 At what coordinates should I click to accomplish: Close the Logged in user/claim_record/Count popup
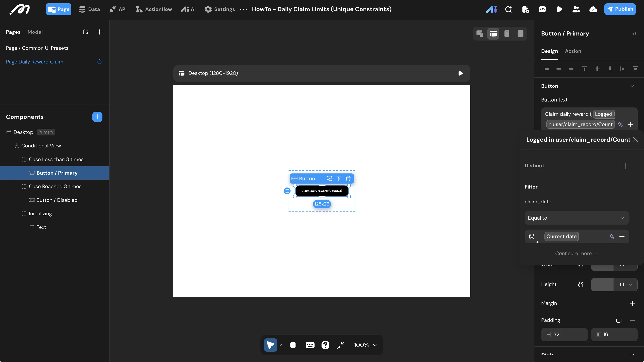(x=636, y=140)
